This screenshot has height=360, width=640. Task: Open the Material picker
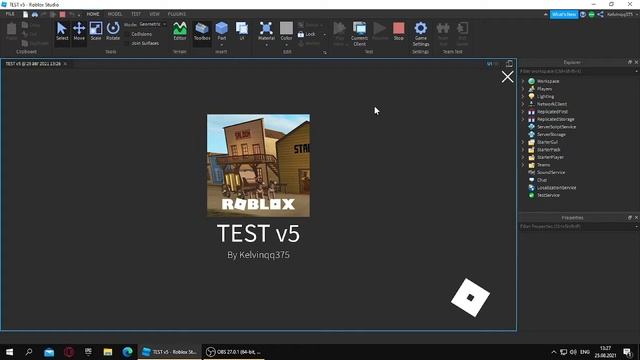266,31
